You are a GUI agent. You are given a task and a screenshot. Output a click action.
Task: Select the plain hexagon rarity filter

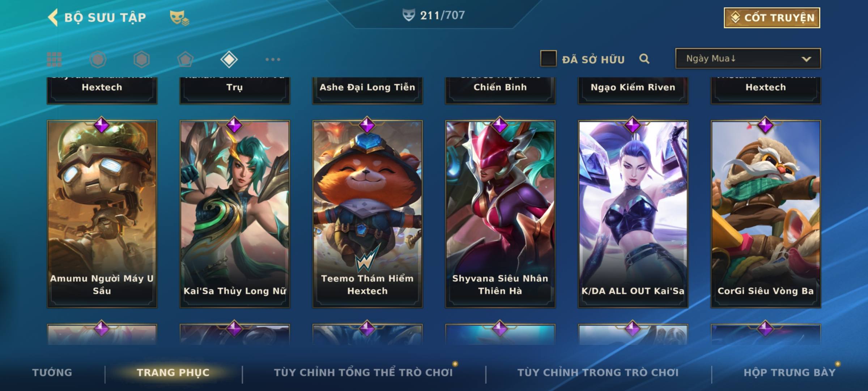pyautogui.click(x=141, y=59)
